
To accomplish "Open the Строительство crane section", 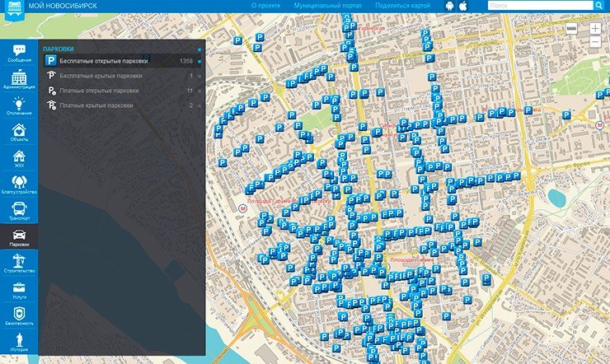I will [19, 263].
